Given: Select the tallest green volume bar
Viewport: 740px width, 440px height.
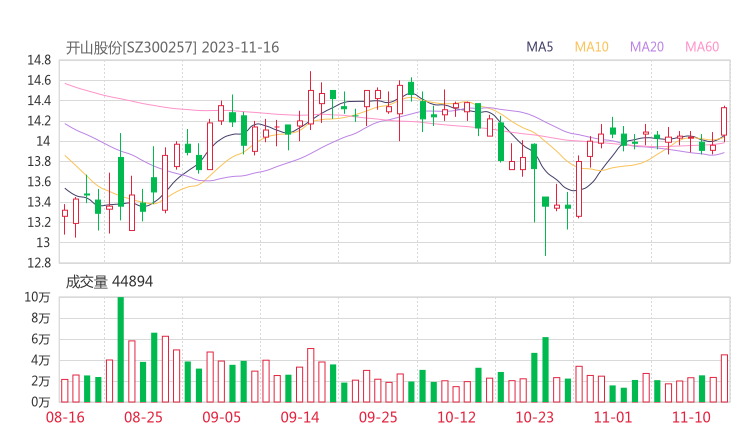Looking at the screenshot, I should point(121,349).
